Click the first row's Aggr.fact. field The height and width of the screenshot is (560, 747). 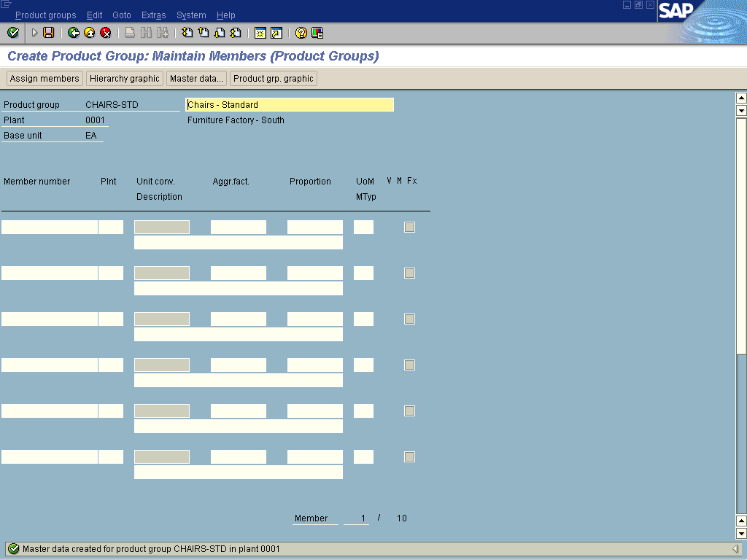pyautogui.click(x=239, y=227)
